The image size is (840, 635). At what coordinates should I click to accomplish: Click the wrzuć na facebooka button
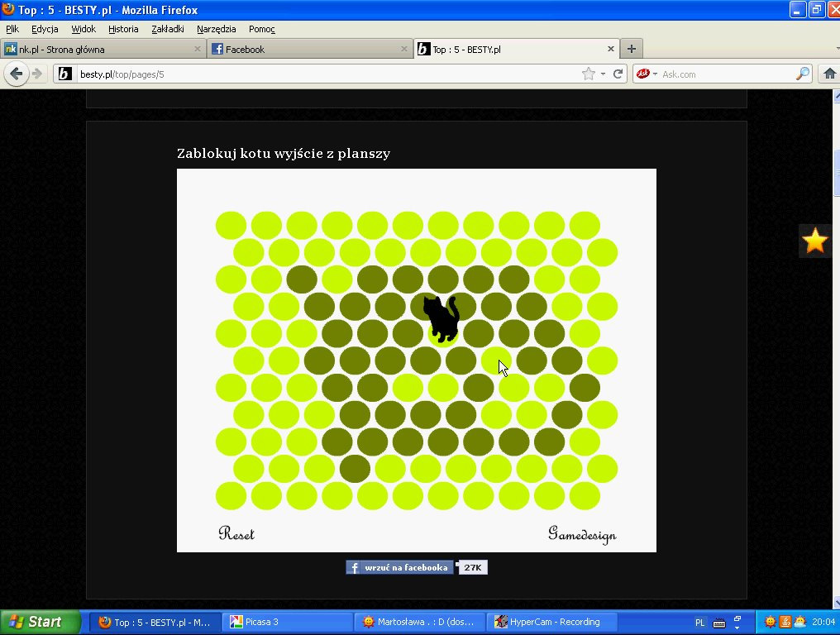pos(400,567)
